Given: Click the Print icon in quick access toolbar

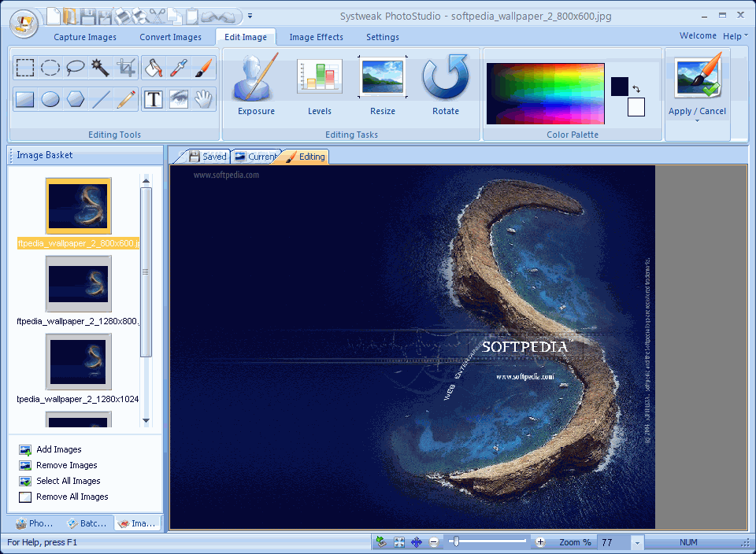Looking at the screenshot, I should [x=124, y=17].
